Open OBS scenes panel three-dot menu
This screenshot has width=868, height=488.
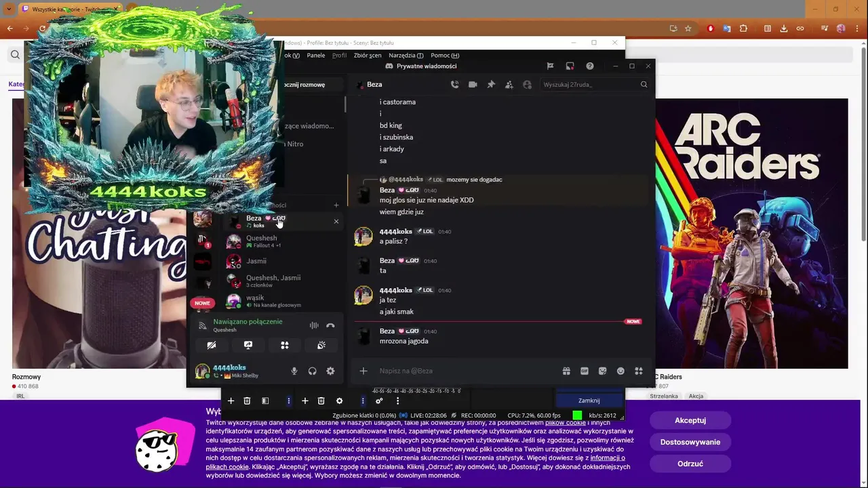[288, 401]
